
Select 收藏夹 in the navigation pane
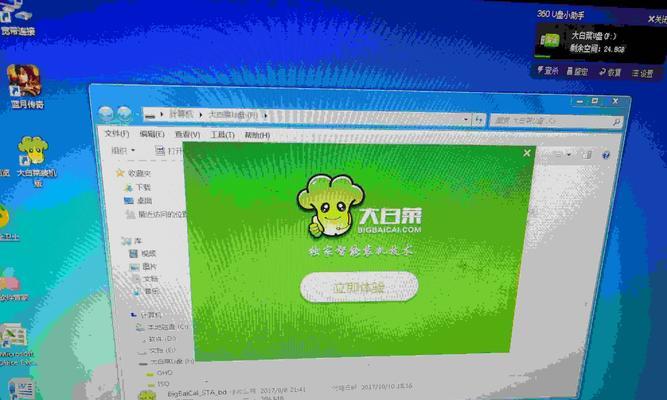pyautogui.click(x=134, y=173)
